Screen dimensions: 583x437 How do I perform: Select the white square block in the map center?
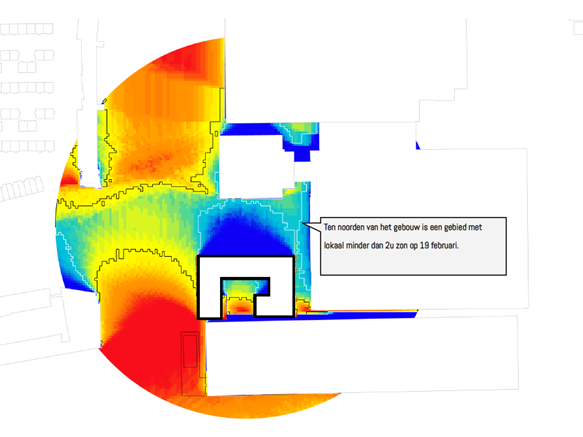[257, 167]
